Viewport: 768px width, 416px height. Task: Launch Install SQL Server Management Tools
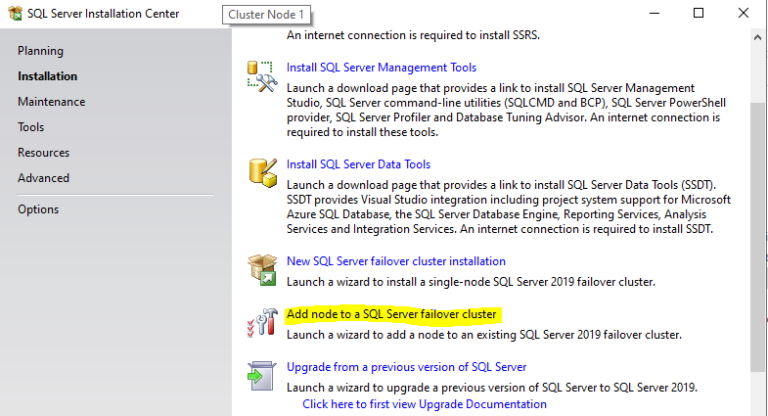(381, 68)
